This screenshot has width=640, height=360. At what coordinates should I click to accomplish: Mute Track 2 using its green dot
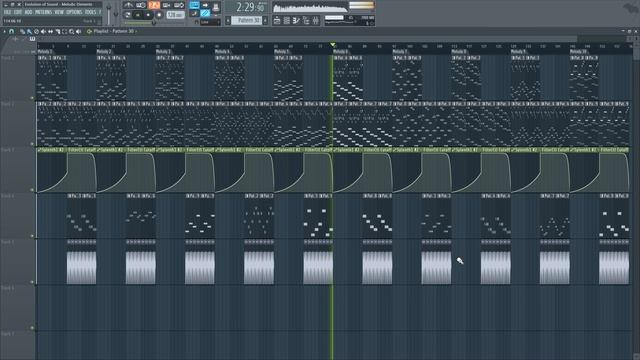pyautogui.click(x=32, y=144)
